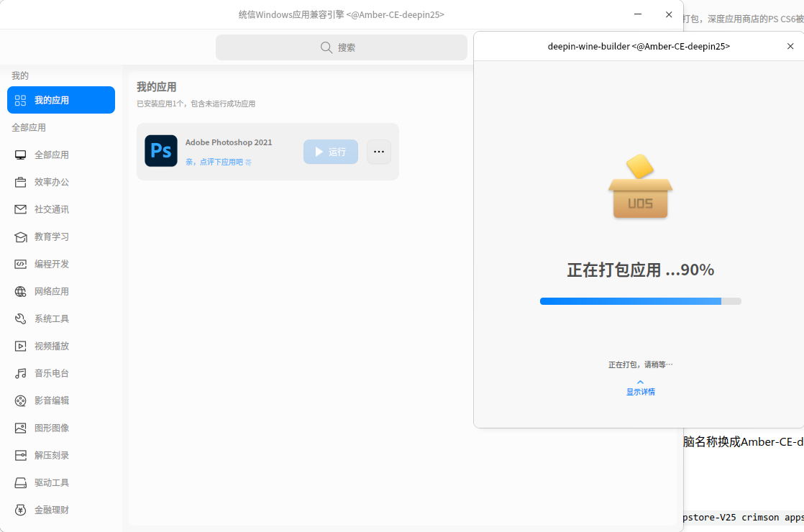Minimize the 统信Windows应用兼容引擎 window

click(638, 14)
